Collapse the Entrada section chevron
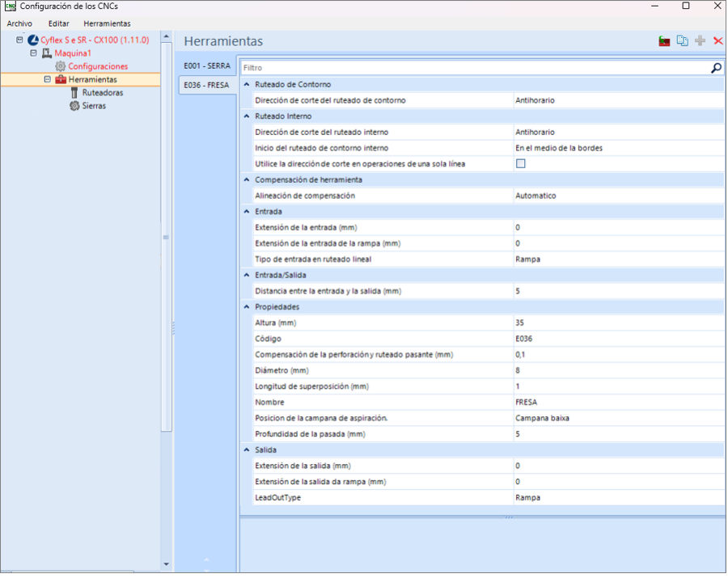The height and width of the screenshot is (578, 728). (x=247, y=212)
